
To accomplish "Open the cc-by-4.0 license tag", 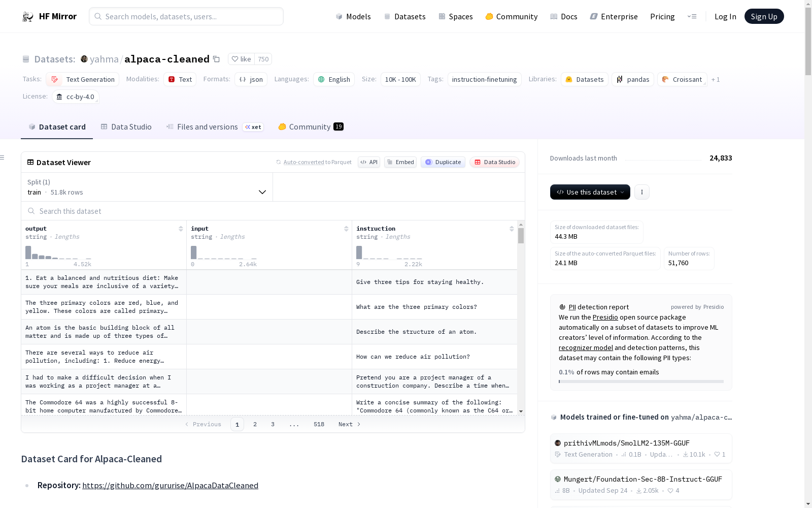I will (x=75, y=97).
